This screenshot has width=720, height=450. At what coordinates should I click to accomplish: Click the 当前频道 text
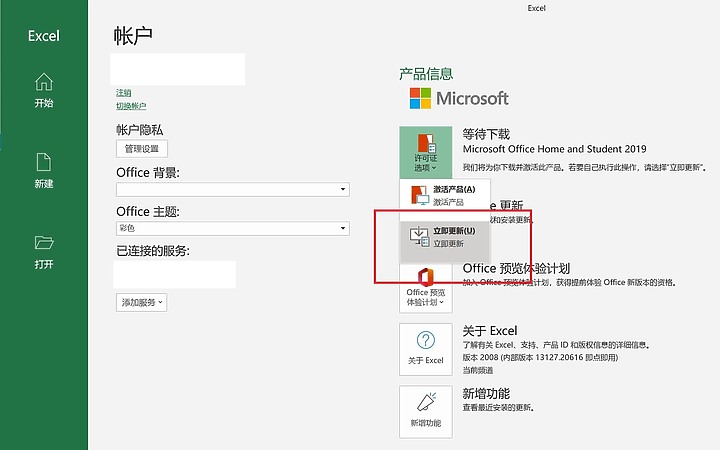click(x=478, y=370)
